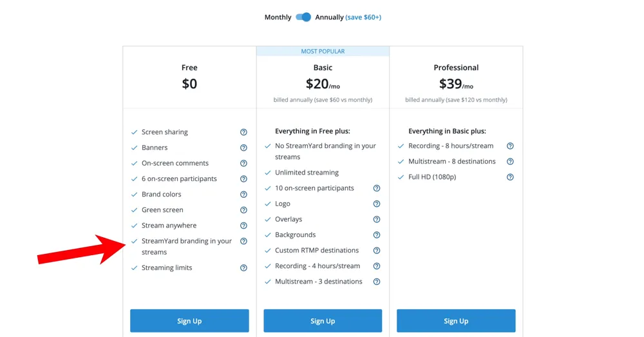Click help icon for Multistream - 3 destinations
The height and width of the screenshot is (337, 644).
coord(377,282)
